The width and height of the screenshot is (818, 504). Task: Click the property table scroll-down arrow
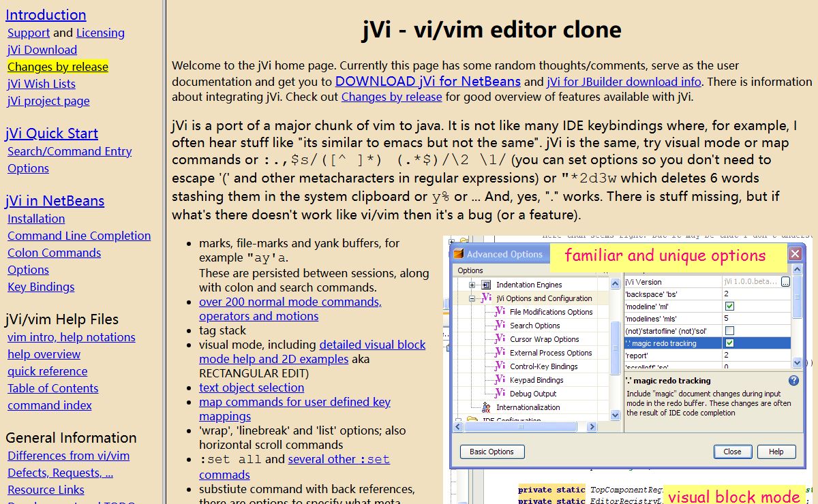pos(798,363)
